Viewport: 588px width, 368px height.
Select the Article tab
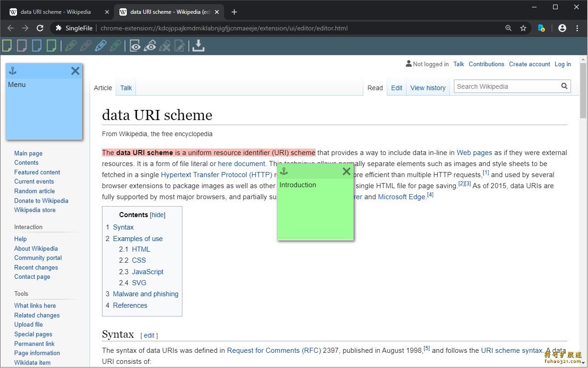(x=103, y=88)
